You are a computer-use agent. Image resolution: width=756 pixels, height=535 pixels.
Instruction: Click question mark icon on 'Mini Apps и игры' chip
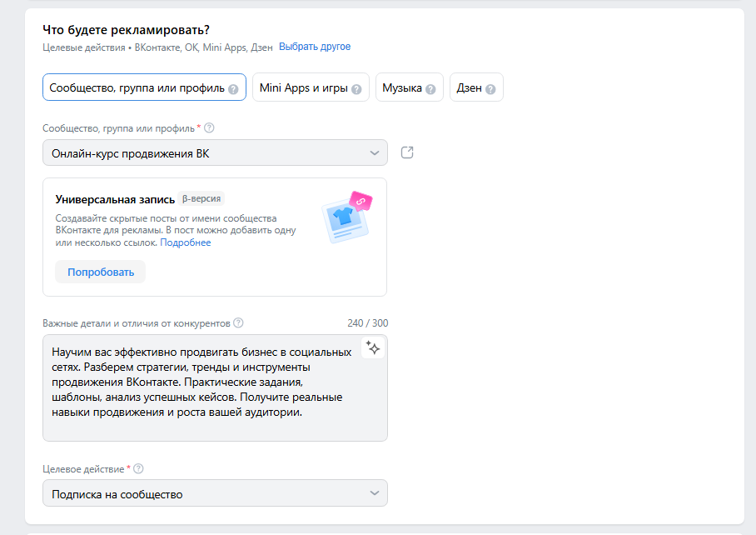[x=356, y=87]
